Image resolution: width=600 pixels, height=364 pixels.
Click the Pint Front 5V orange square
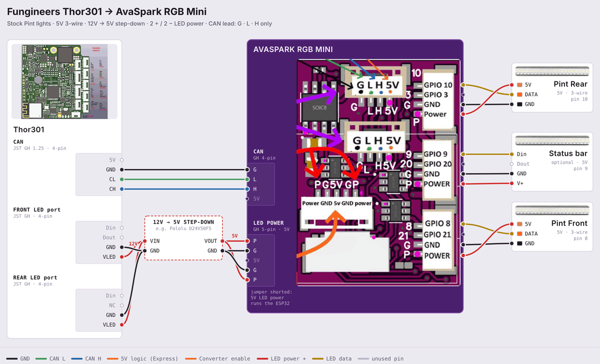(x=520, y=224)
